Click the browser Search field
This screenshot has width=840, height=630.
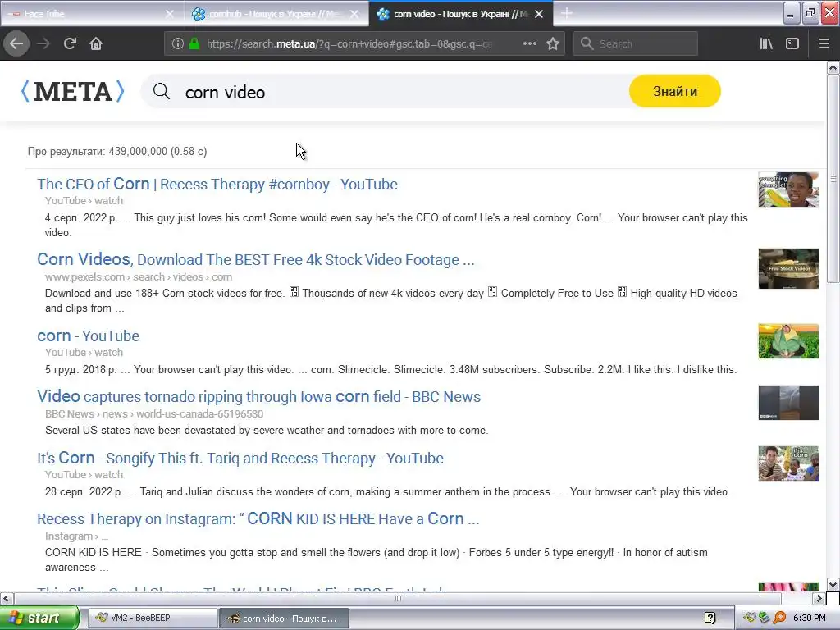(x=636, y=43)
